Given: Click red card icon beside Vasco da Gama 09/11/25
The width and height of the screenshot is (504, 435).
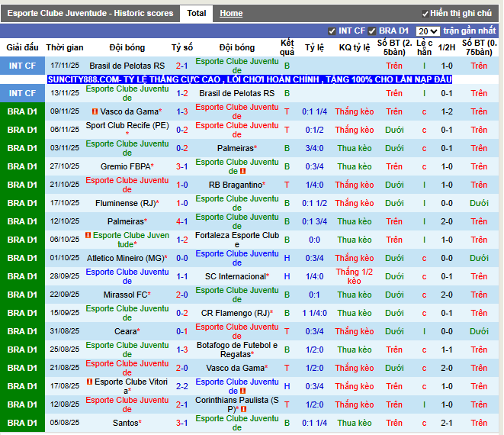Looking at the screenshot, I should pyautogui.click(x=95, y=111).
